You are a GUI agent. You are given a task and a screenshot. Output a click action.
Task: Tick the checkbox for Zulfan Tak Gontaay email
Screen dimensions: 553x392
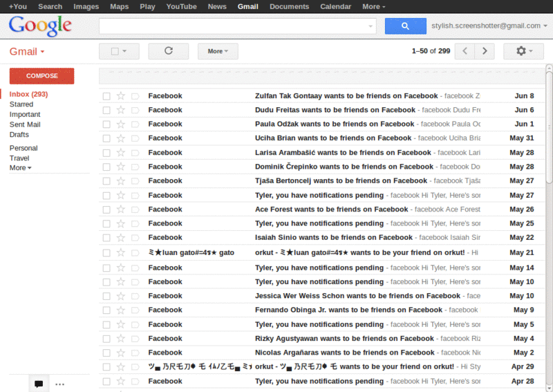point(106,96)
